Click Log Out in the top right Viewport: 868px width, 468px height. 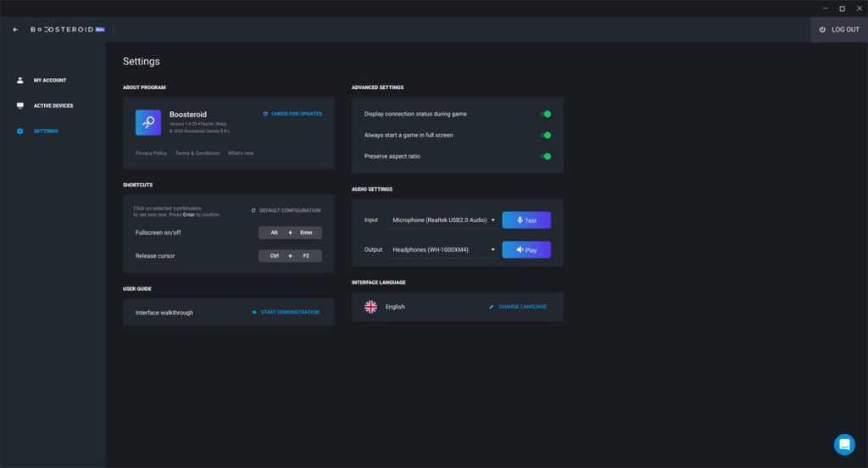839,30
